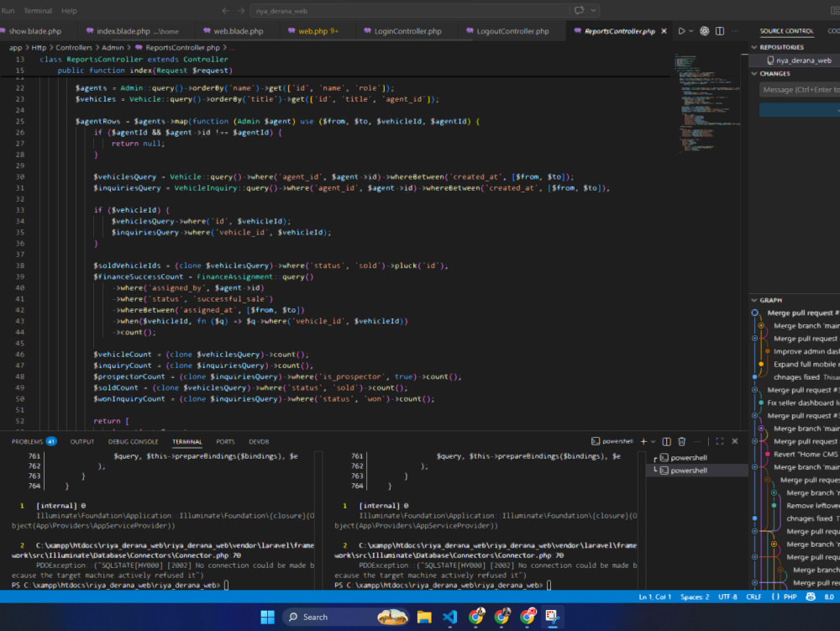
Task: Click the powershell shell label in terminal toolbar
Action: pos(612,441)
